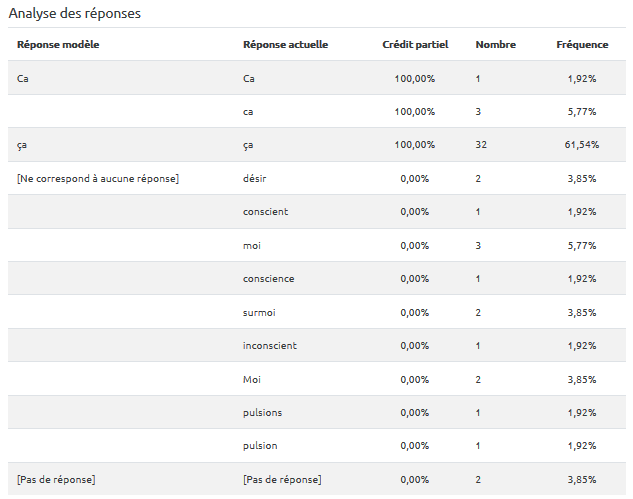Image resolution: width=633 pixels, height=499 pixels.
Task: Click the "[Ne correspond à aucune réponse]" cell
Action: 98,179
